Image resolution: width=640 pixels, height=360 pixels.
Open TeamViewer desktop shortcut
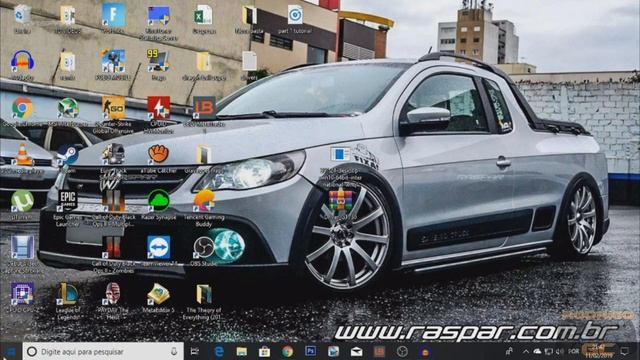[x=158, y=247]
